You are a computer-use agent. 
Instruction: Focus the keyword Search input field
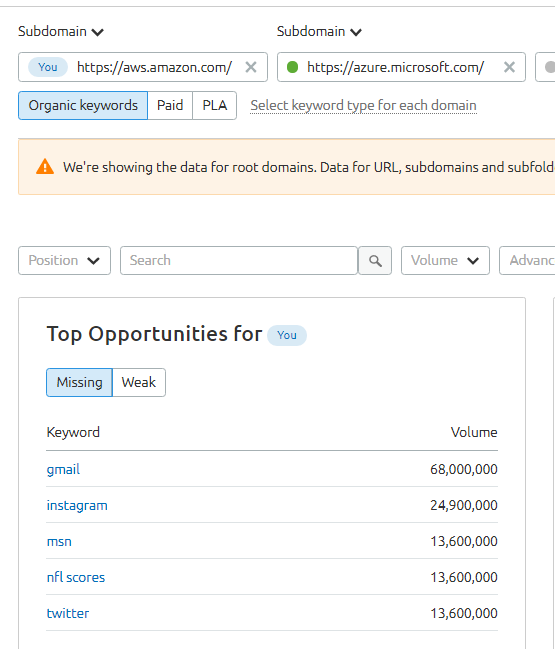point(239,260)
